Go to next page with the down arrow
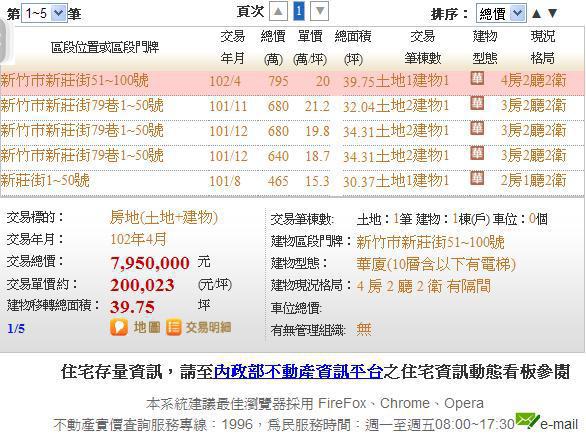 (x=320, y=11)
